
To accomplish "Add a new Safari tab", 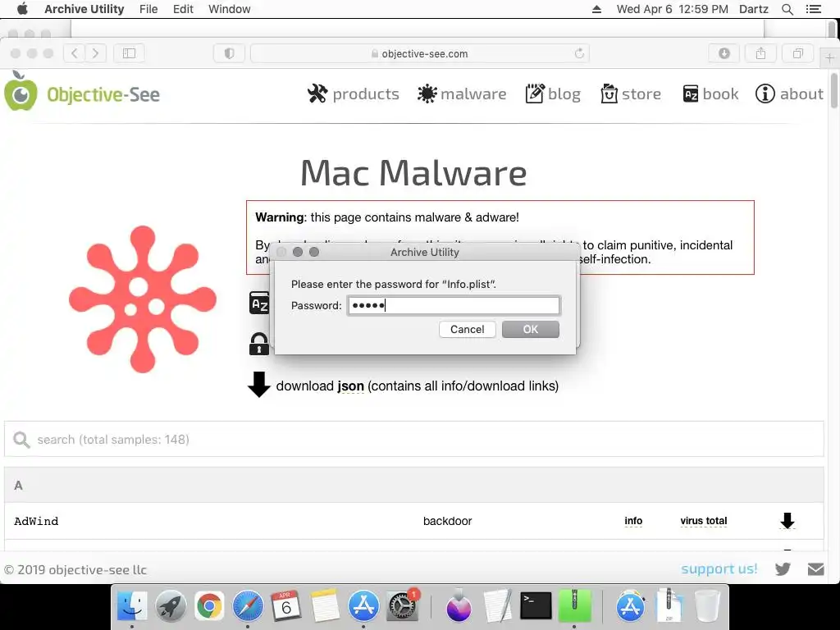I will [829, 58].
